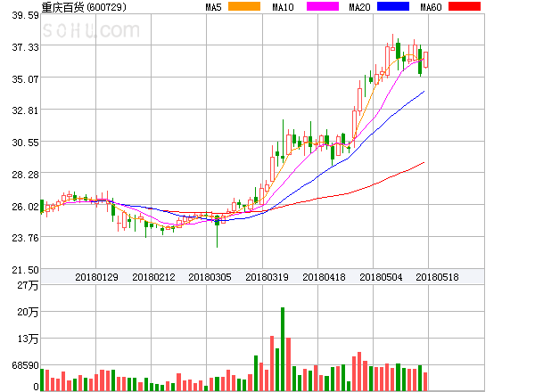This screenshot has height=392, width=535.
Task: Click the tallest green volume bar
Action: click(x=283, y=349)
